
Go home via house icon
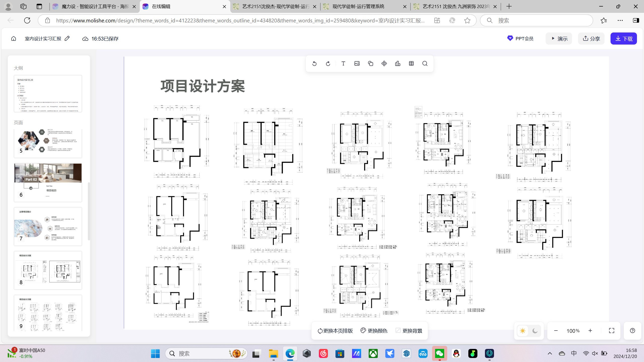(14, 39)
